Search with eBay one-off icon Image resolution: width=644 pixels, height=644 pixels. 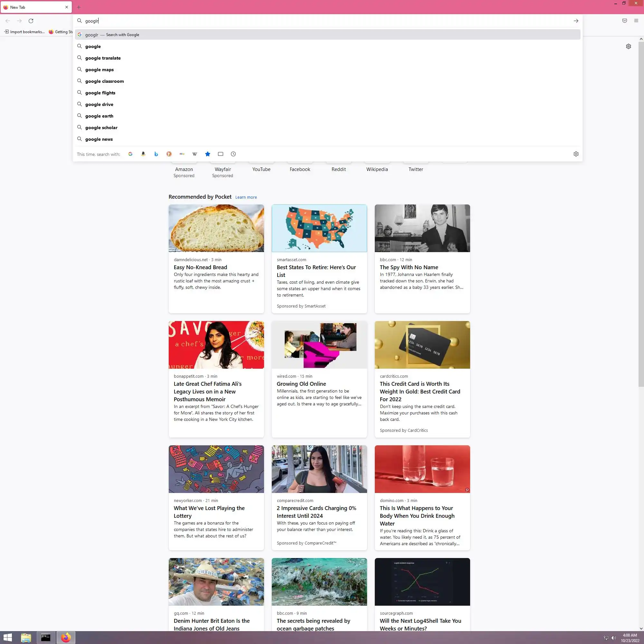(x=182, y=154)
